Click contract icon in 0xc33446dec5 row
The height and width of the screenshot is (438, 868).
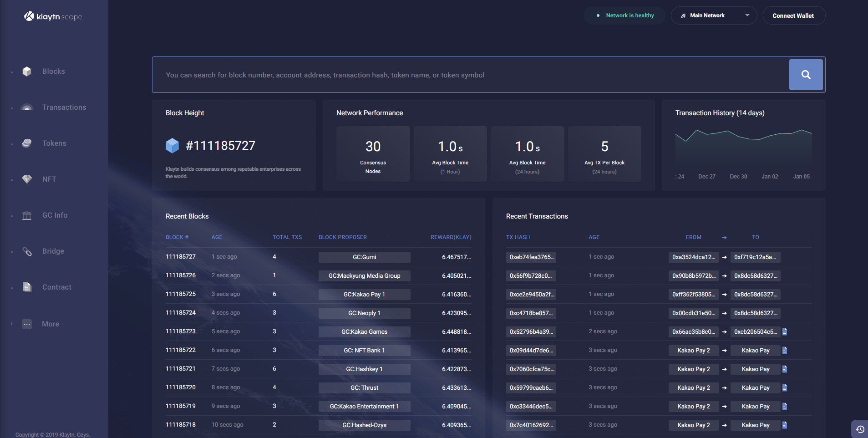pos(785,407)
